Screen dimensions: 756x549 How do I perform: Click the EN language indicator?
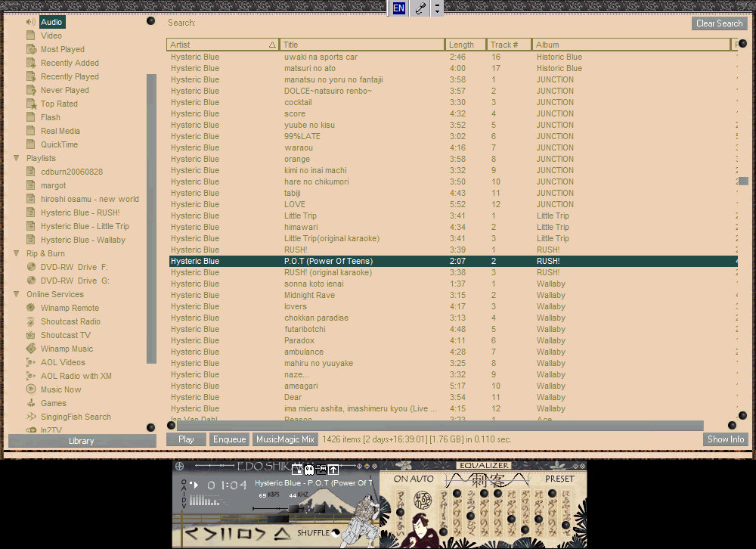[x=398, y=8]
